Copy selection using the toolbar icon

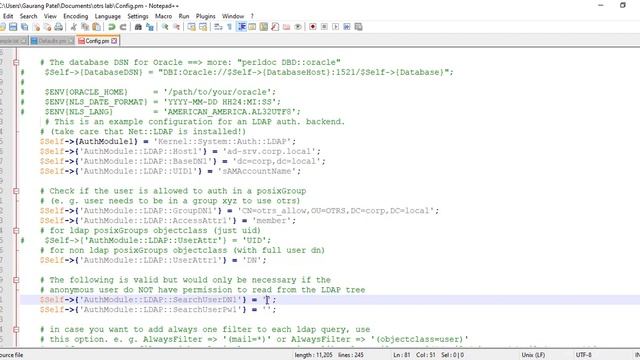click(x=85, y=27)
